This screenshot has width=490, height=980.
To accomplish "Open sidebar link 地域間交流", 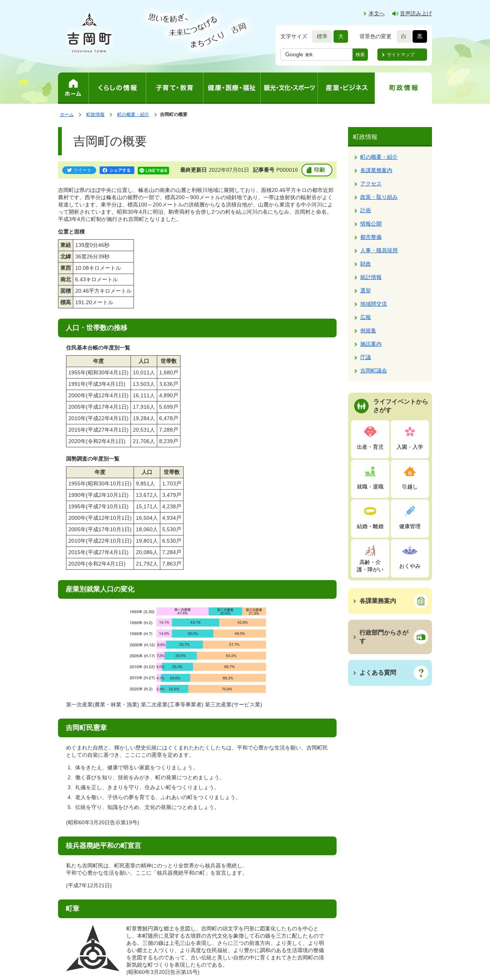I will tap(373, 304).
